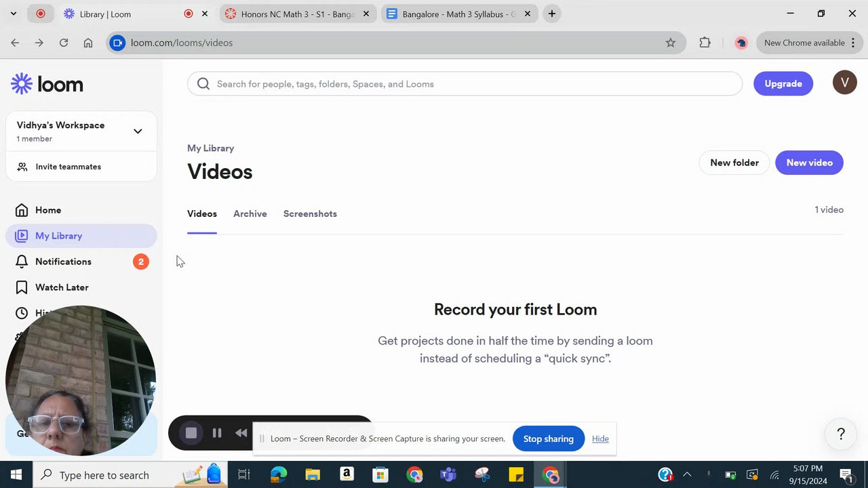868x488 pixels.
Task: Switch to the Videos tab
Action: [202, 213]
